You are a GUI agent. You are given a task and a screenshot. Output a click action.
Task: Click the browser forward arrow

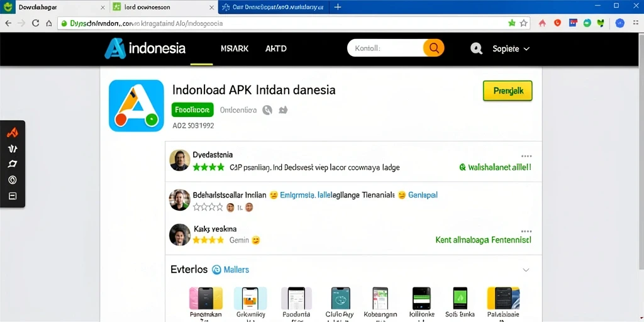(x=21, y=23)
